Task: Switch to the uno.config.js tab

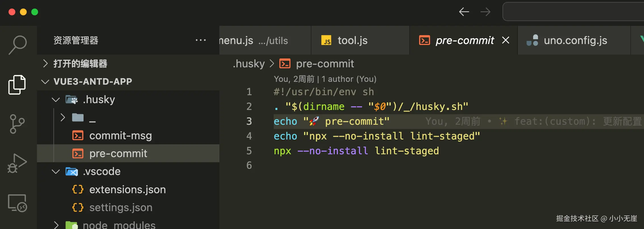Action: pyautogui.click(x=574, y=40)
